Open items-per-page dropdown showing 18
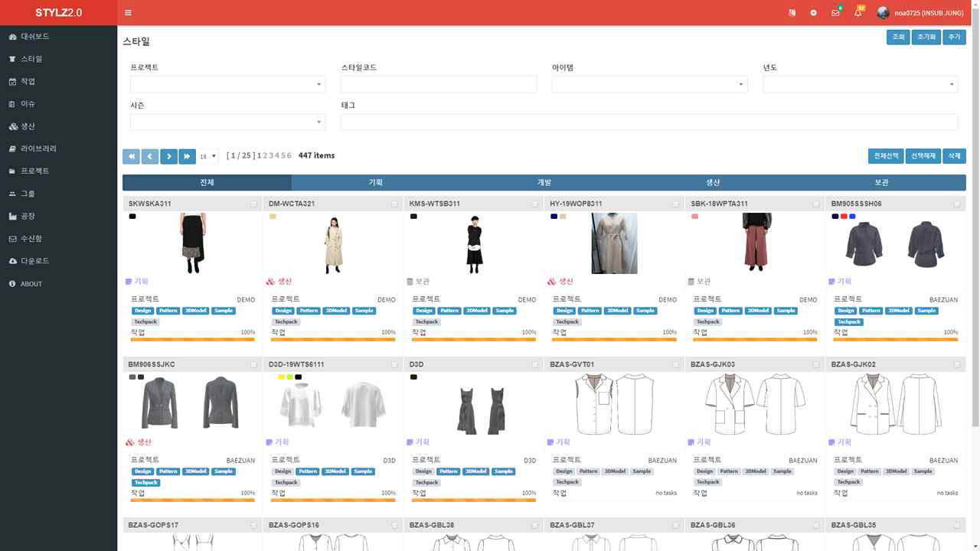Screen dimensions: 980x551 [x=207, y=156]
